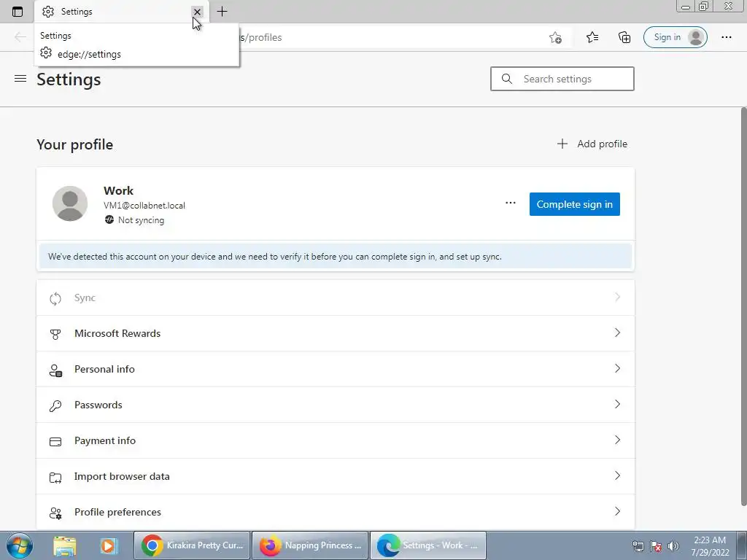Open a new tab with plus button

coord(222,12)
